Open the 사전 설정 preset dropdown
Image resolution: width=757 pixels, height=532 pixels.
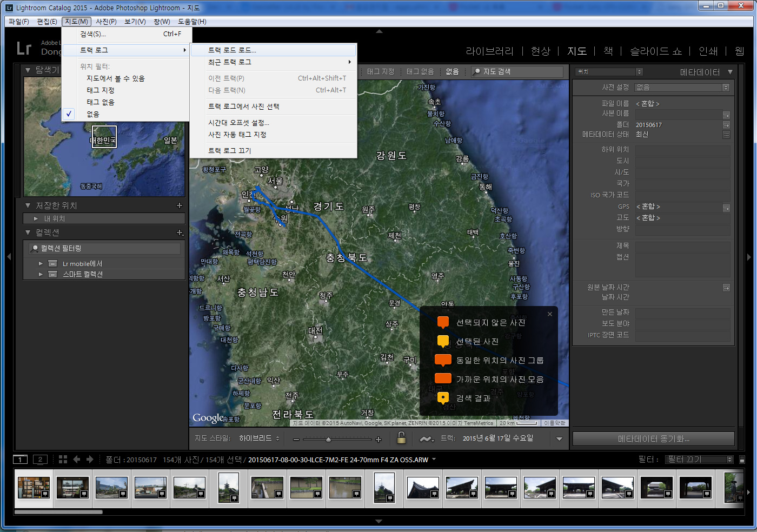pyautogui.click(x=682, y=88)
